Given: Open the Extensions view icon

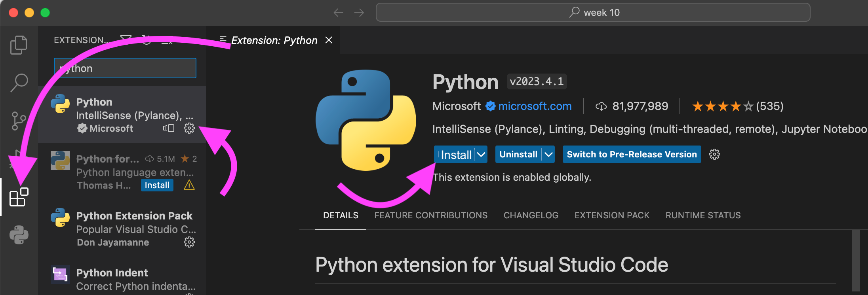Looking at the screenshot, I should coord(19,197).
